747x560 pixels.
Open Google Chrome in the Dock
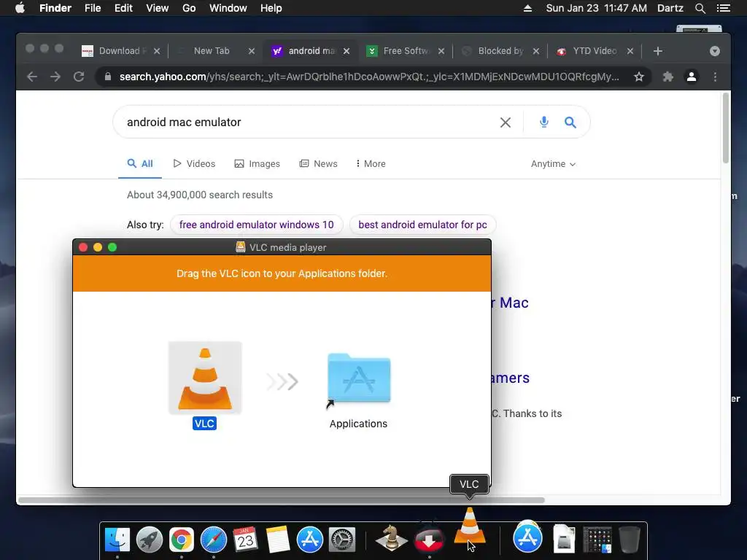pos(182,540)
